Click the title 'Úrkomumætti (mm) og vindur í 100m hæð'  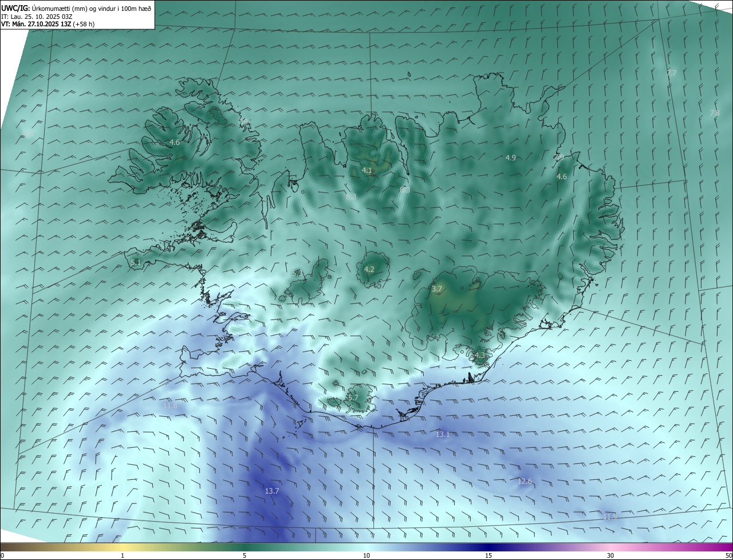(x=93, y=8)
